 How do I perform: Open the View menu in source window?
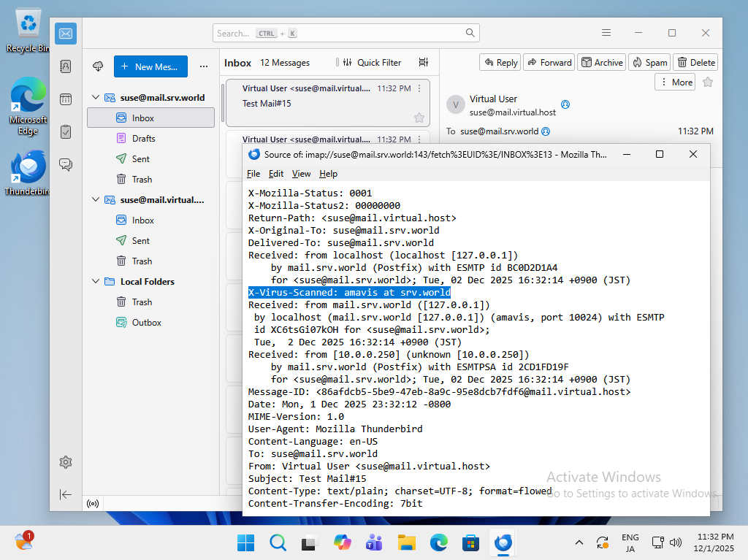[x=301, y=174]
